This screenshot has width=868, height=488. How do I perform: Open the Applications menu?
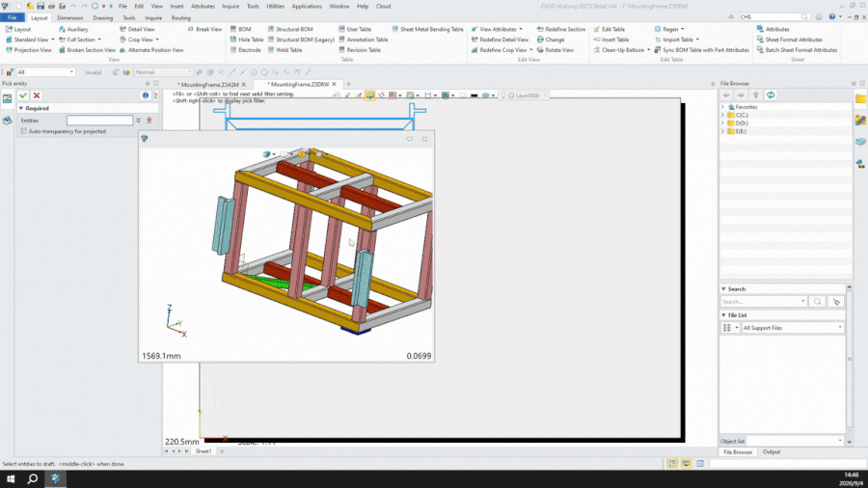pyautogui.click(x=307, y=6)
